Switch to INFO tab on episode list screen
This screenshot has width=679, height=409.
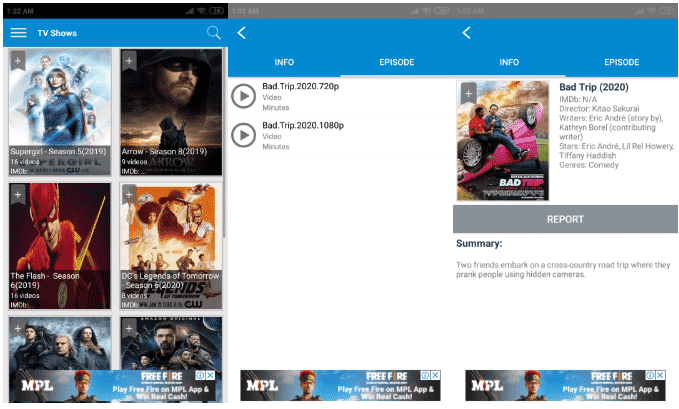coord(284,62)
